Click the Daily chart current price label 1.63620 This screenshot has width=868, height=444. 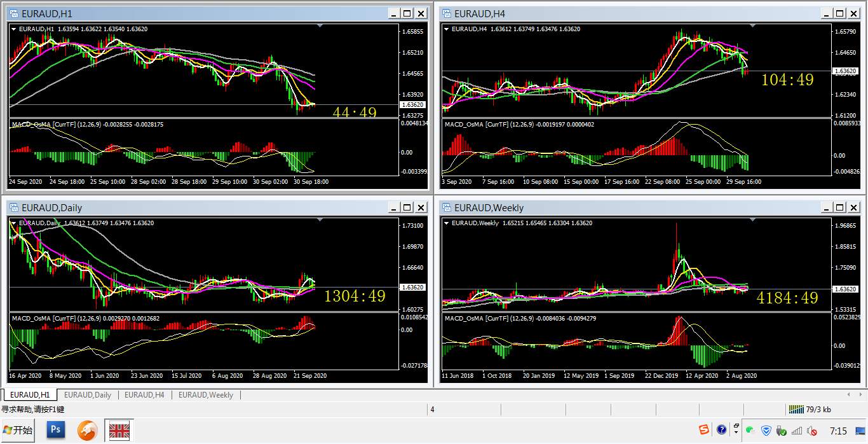click(413, 288)
